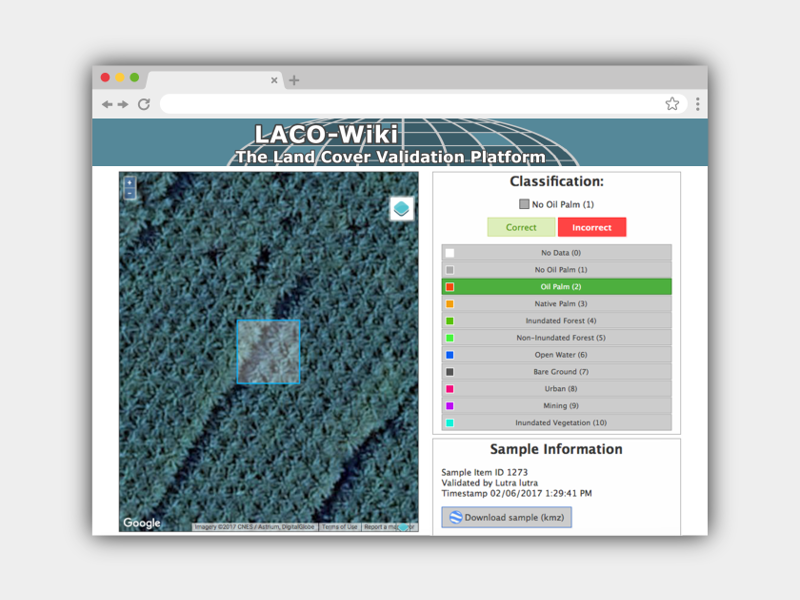
Task: Click the LACO-Wiki header title
Action: point(327,134)
